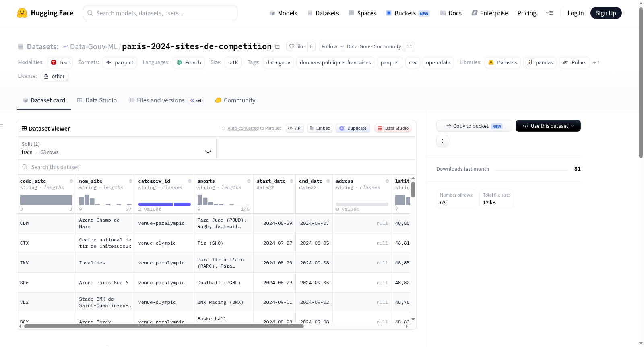Select the pandas library tag
Image resolution: width=644 pixels, height=347 pixels.
[x=540, y=62]
